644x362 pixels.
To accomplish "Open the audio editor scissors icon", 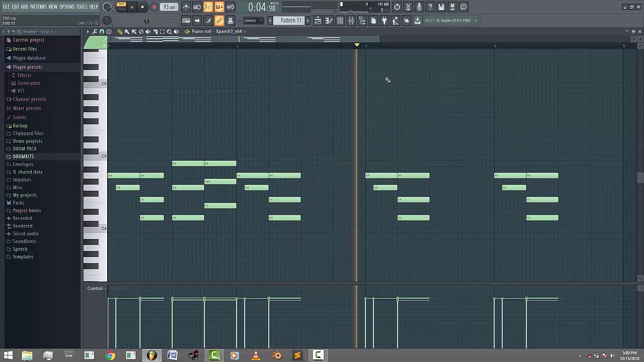I will (408, 7).
